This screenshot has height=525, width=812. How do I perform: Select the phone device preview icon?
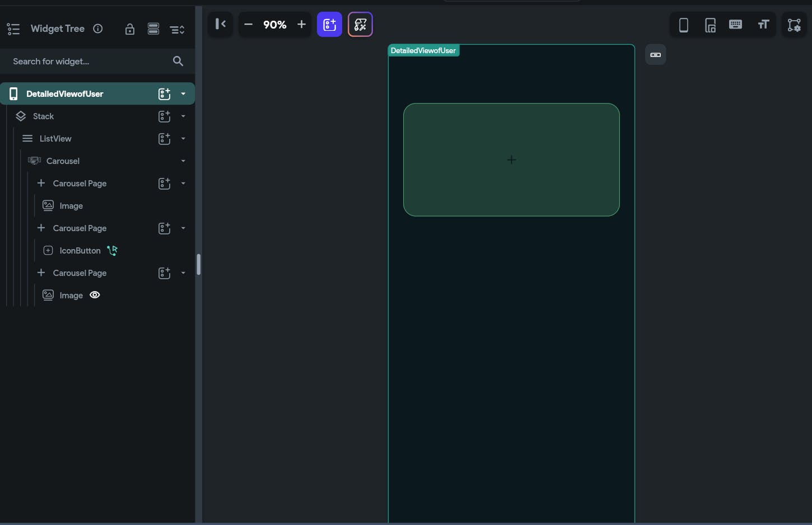click(x=683, y=25)
